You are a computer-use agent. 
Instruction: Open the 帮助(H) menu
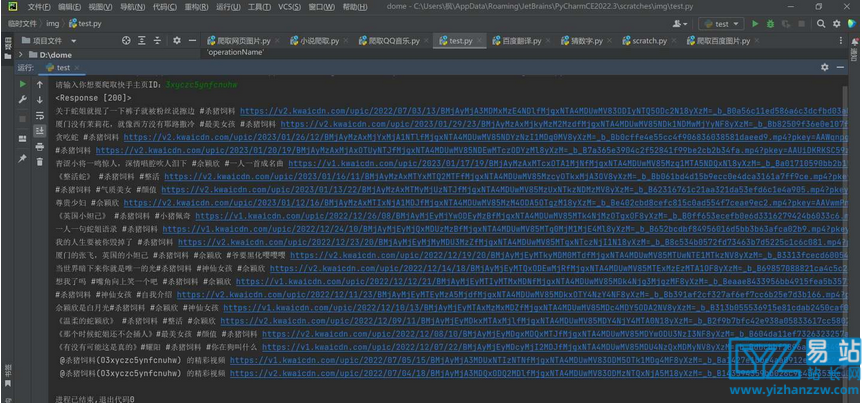[355, 7]
